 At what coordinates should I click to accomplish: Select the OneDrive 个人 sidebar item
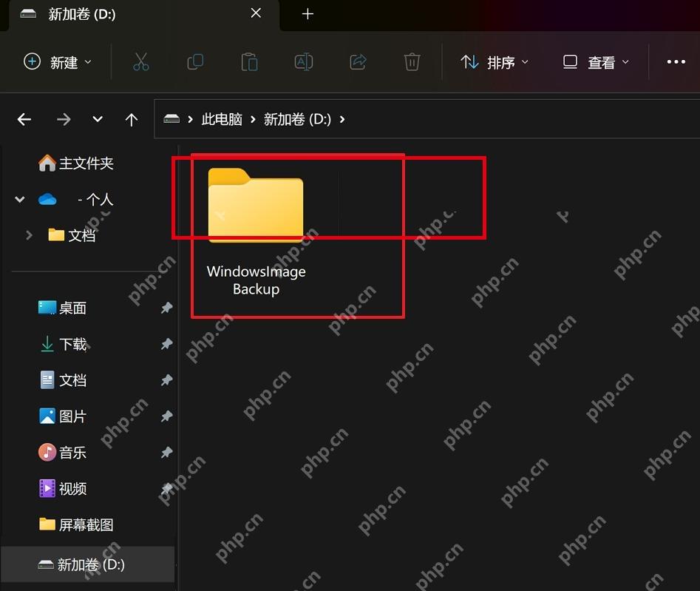point(76,199)
